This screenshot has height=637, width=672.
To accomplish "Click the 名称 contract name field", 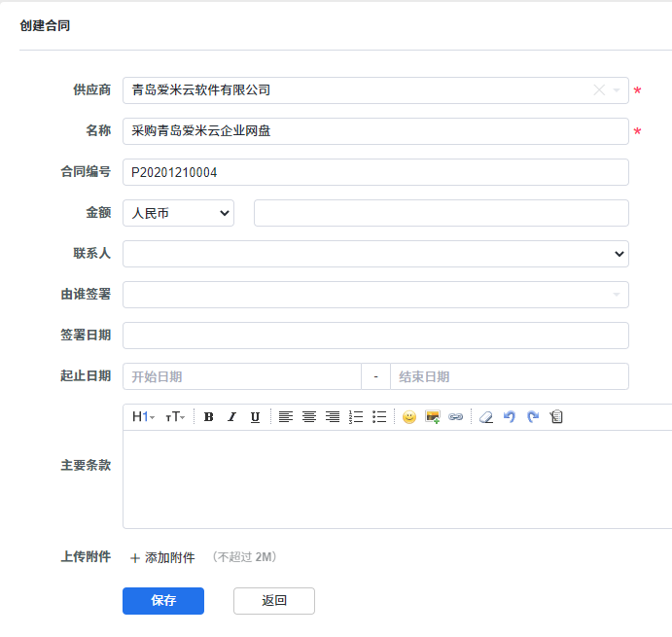I will point(375,131).
